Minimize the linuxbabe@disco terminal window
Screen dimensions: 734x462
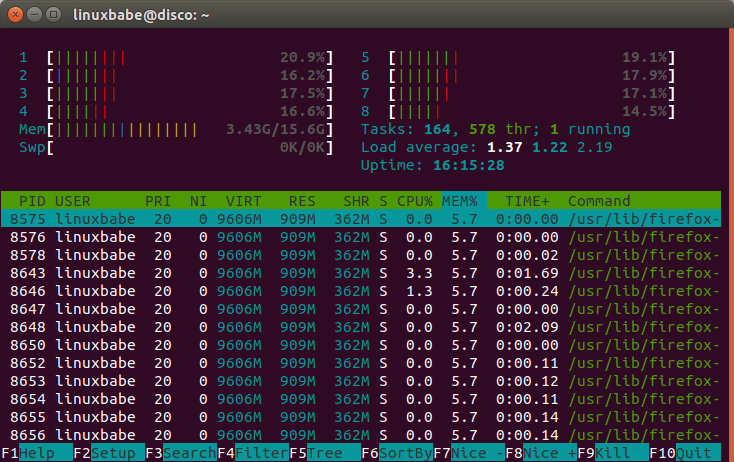click(x=34, y=15)
